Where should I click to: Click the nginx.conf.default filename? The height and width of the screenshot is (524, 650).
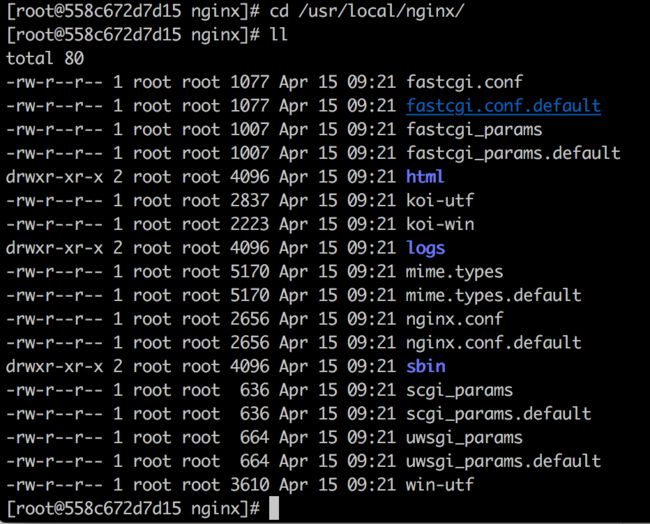493,343
